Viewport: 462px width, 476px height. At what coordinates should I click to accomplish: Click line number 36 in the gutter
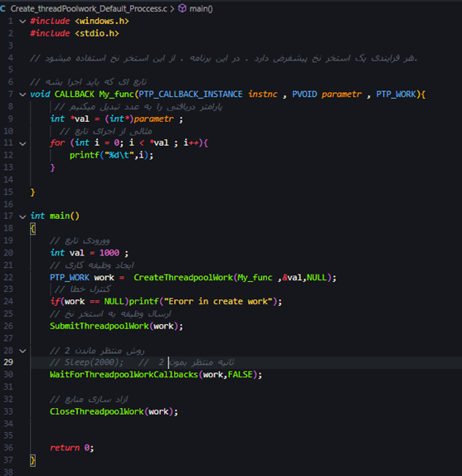(x=8, y=448)
